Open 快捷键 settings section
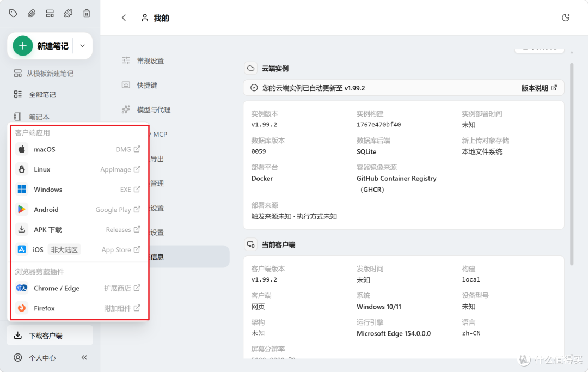 tap(140, 85)
